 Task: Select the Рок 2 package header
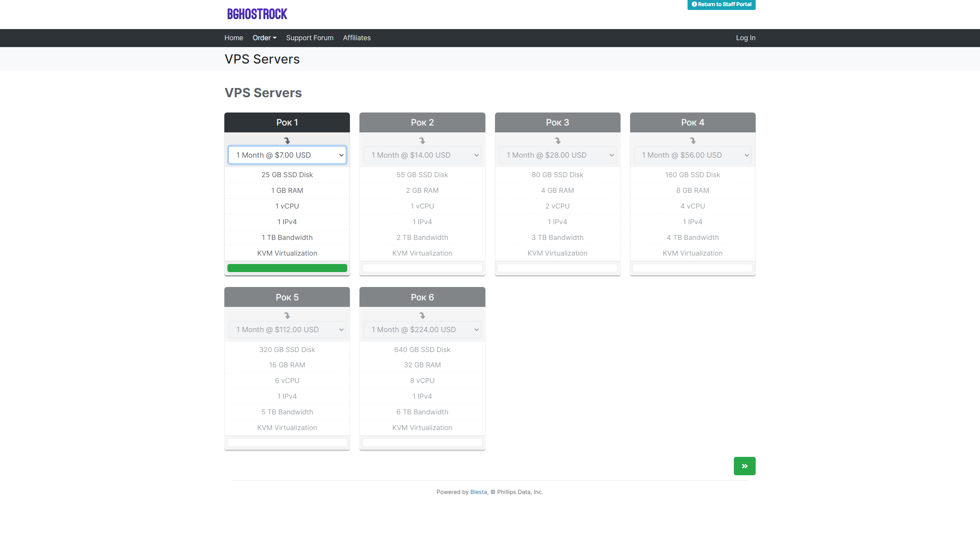point(422,122)
